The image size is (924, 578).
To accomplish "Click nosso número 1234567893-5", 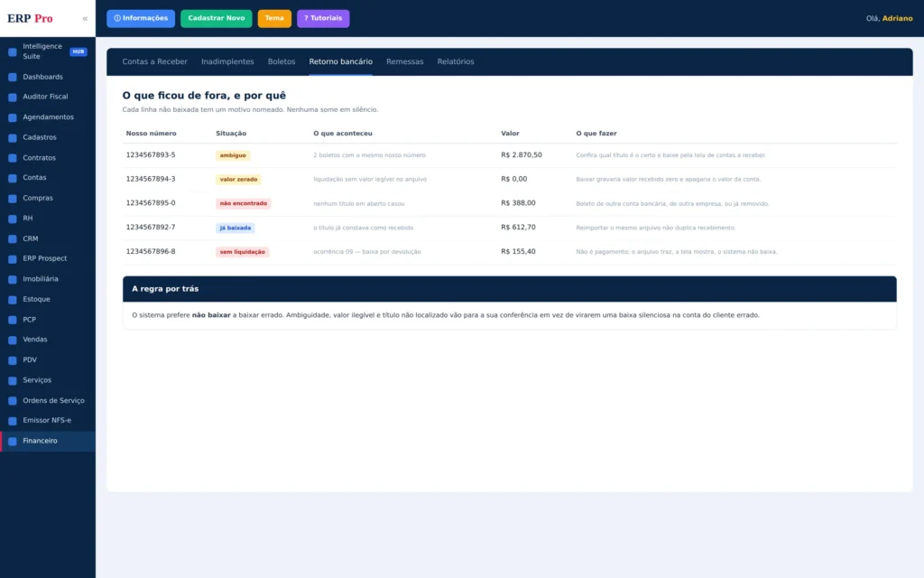I will (151, 155).
